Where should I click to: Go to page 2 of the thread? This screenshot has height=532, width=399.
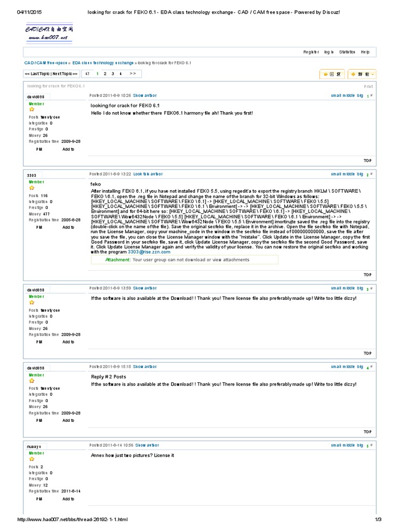click(x=105, y=74)
